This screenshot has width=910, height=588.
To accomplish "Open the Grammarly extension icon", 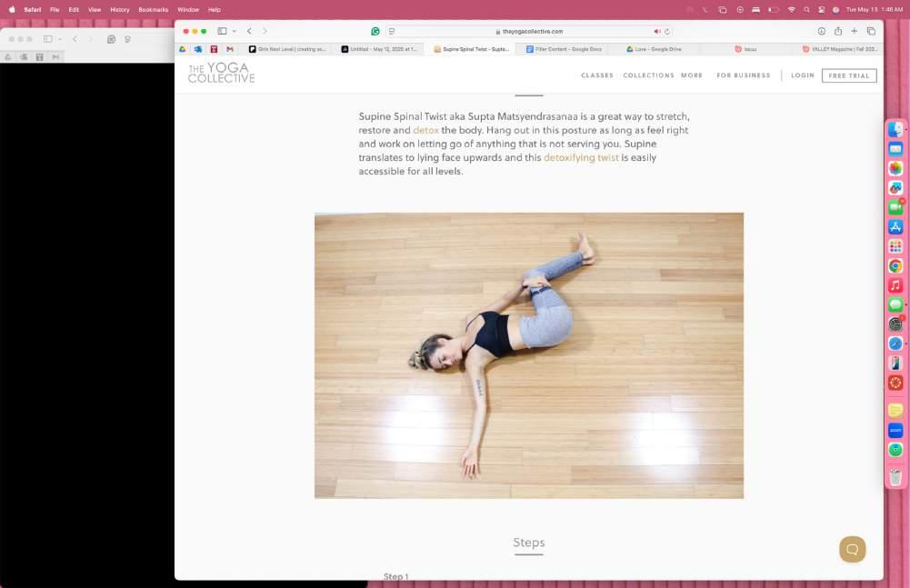I will coord(375,31).
